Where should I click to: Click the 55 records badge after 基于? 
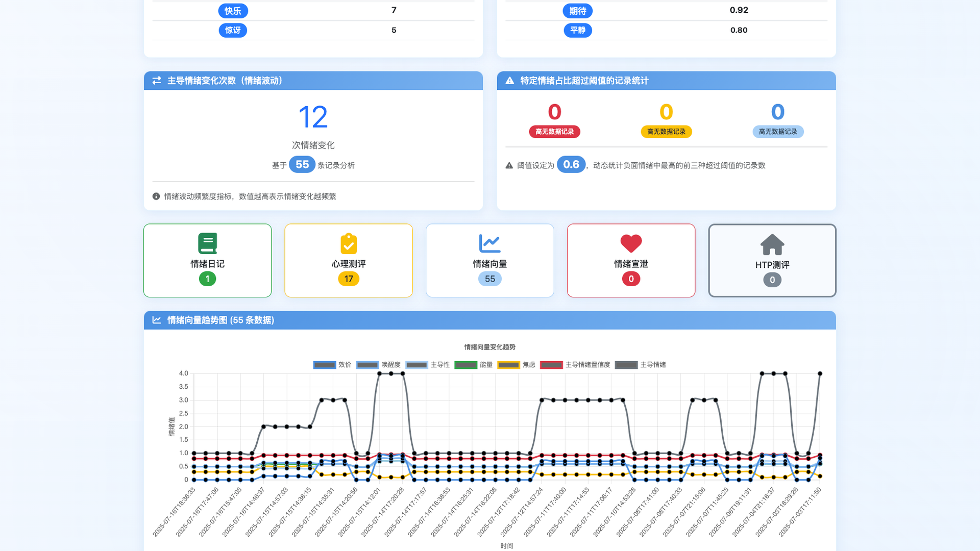point(302,164)
